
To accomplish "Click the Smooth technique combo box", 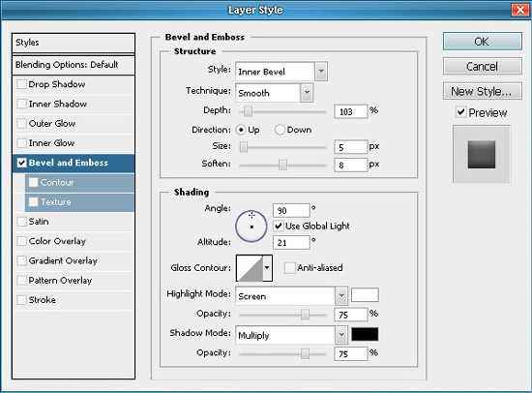I will coord(274,92).
